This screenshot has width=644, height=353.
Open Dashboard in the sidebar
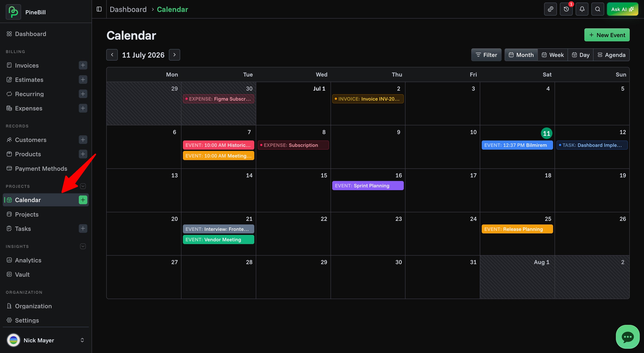(x=46, y=34)
